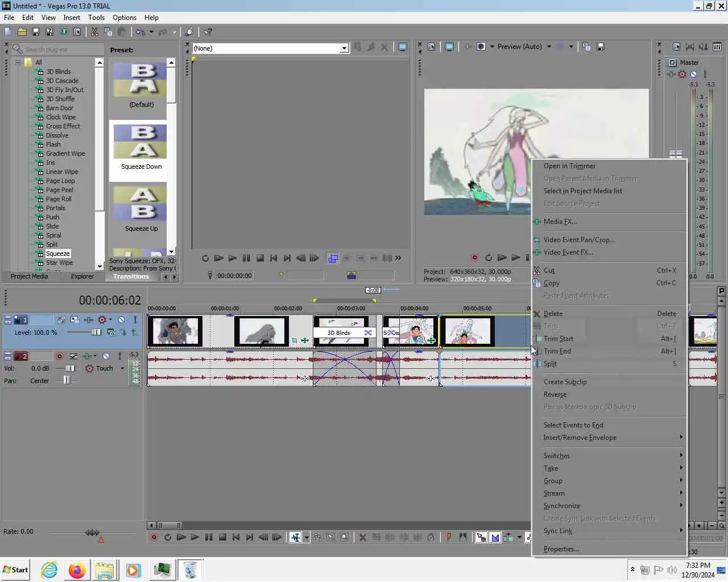728x582 pixels.
Task: Click the timeline Record button
Action: pos(154,537)
